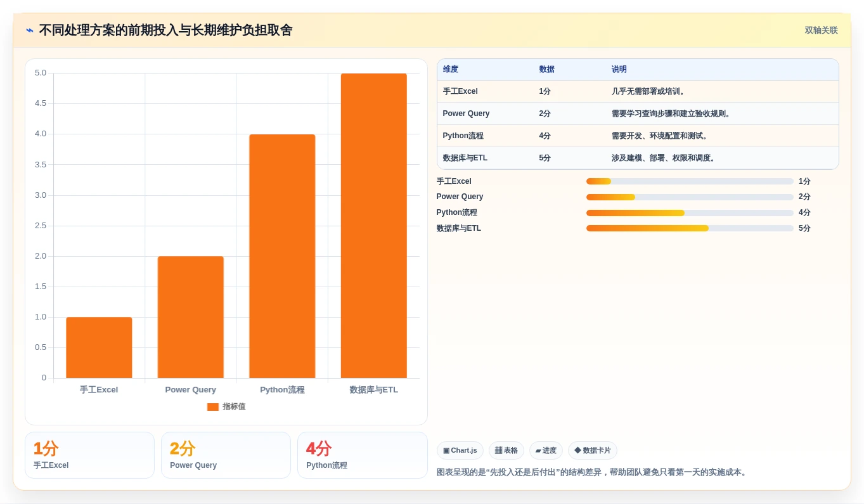
Task: Click the panel title about 前期投入与长期维护
Action: click(x=165, y=30)
